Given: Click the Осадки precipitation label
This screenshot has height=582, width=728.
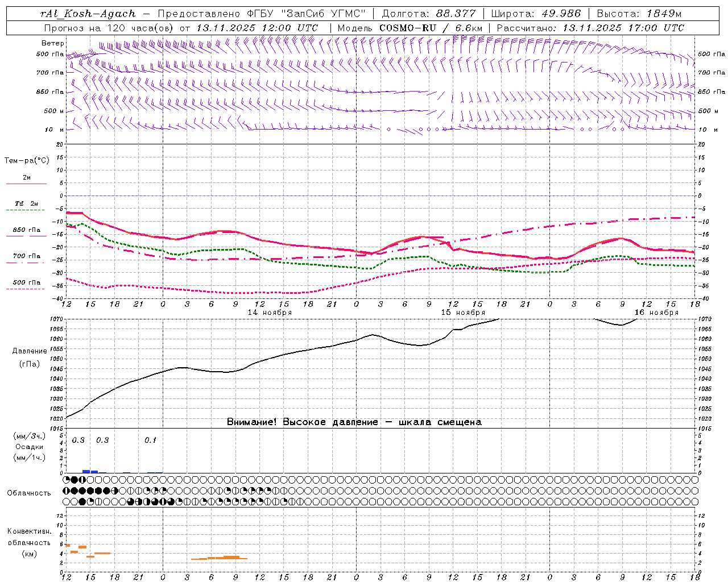Looking at the screenshot, I should tap(30, 447).
